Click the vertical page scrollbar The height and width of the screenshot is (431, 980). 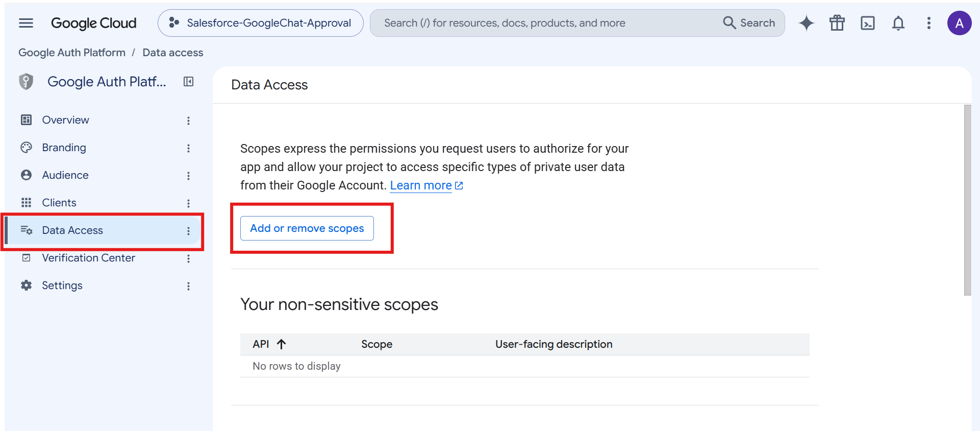click(x=968, y=200)
